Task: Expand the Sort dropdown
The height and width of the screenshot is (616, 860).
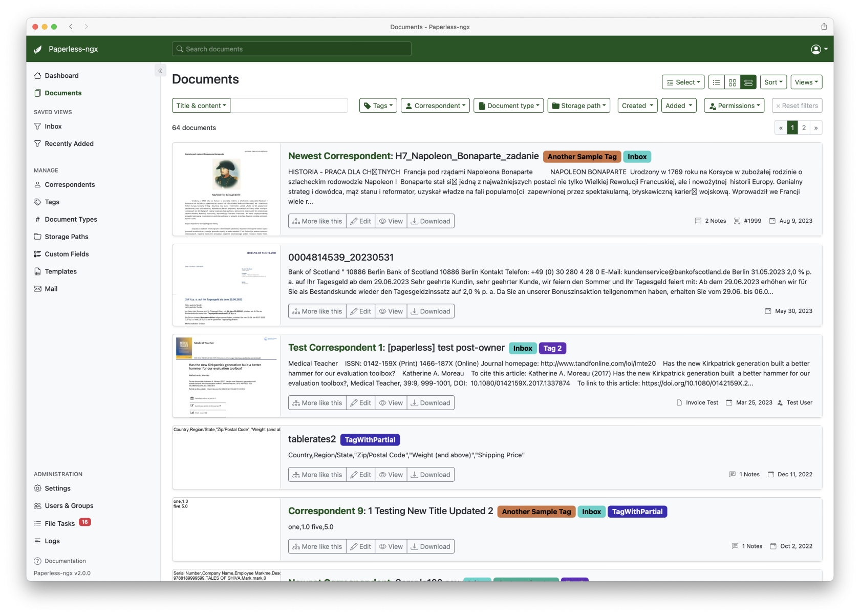Action: (x=773, y=82)
